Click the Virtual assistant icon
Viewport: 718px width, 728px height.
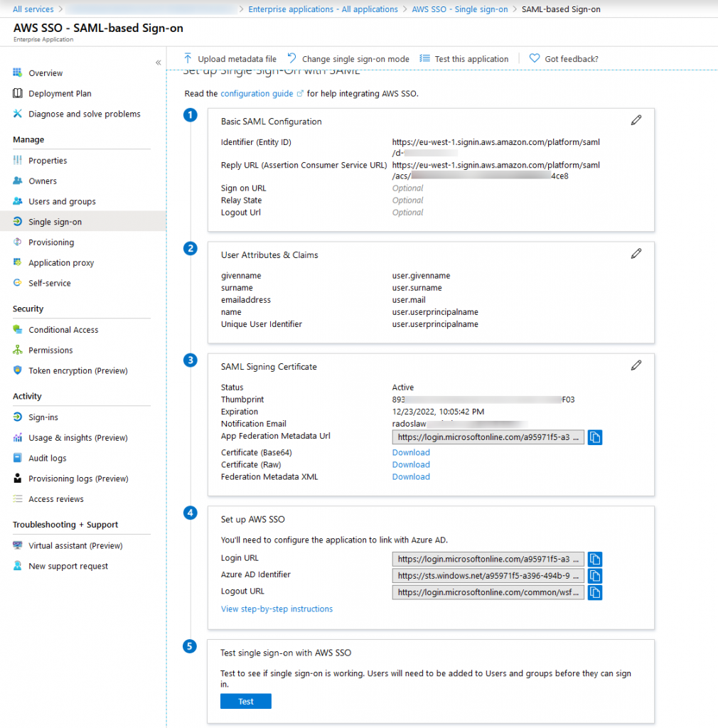[18, 545]
